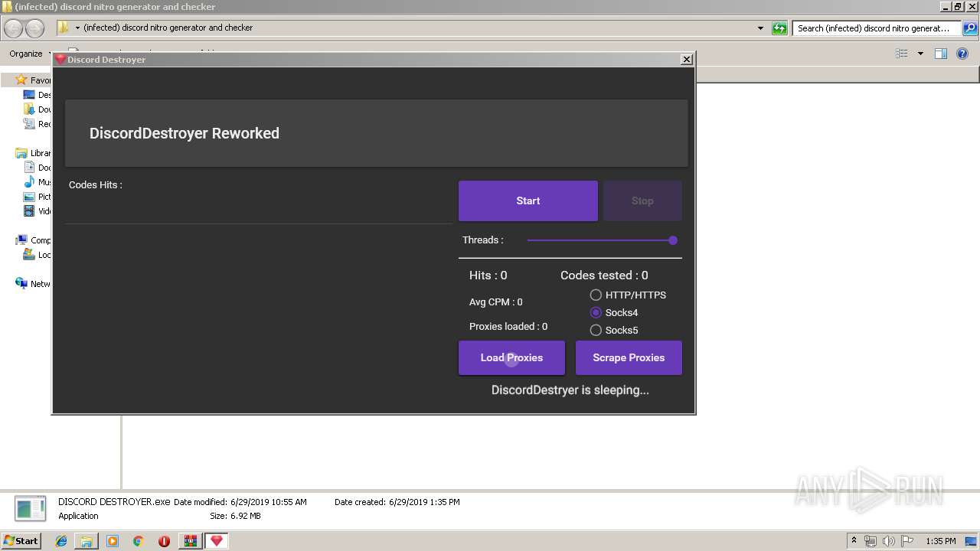Open the Pictures library
The width and height of the screenshot is (980, 551).
[38, 197]
